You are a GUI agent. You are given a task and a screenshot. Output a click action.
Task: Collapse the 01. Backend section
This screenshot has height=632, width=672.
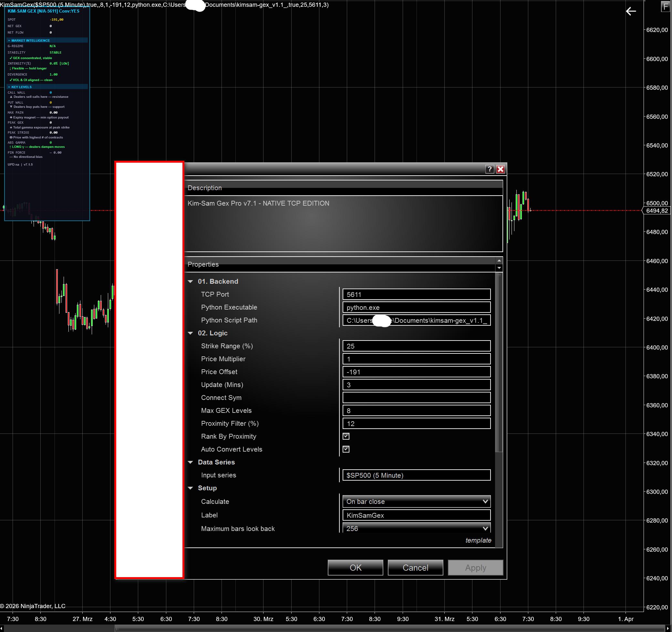[191, 281]
